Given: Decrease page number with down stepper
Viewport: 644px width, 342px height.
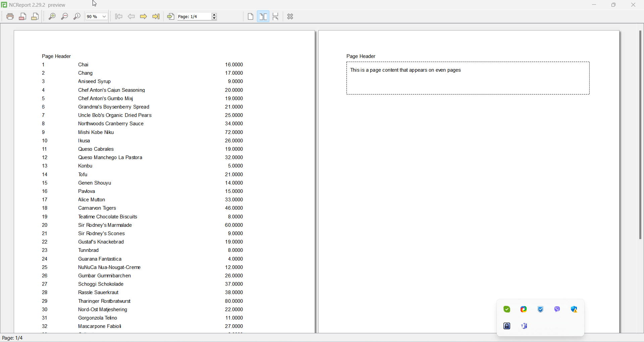Looking at the screenshot, I should (x=215, y=18).
